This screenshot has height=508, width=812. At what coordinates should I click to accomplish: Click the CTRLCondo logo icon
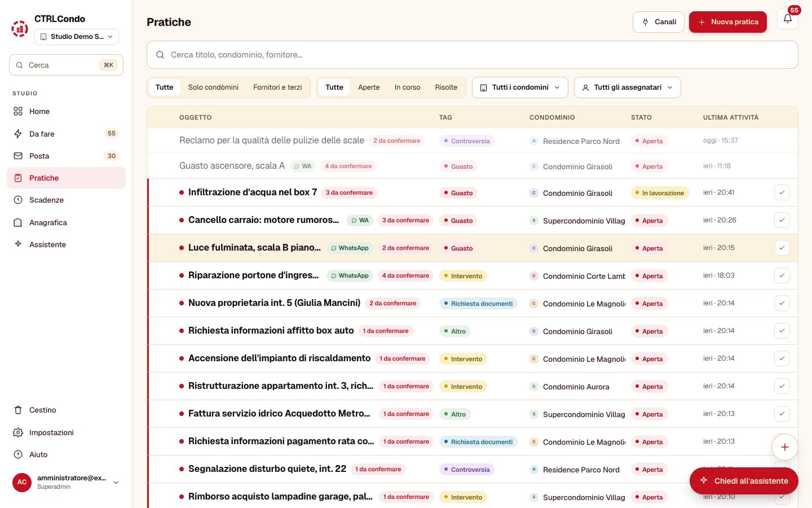(x=20, y=28)
